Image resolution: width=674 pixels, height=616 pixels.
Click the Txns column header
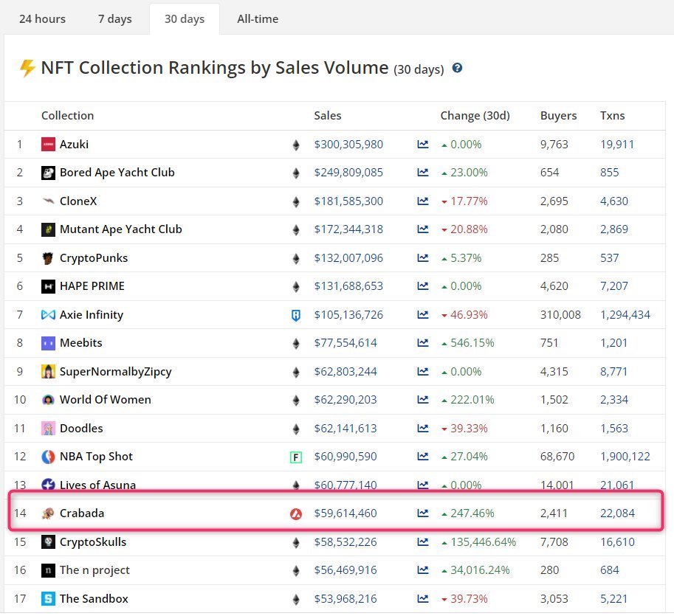tap(613, 116)
